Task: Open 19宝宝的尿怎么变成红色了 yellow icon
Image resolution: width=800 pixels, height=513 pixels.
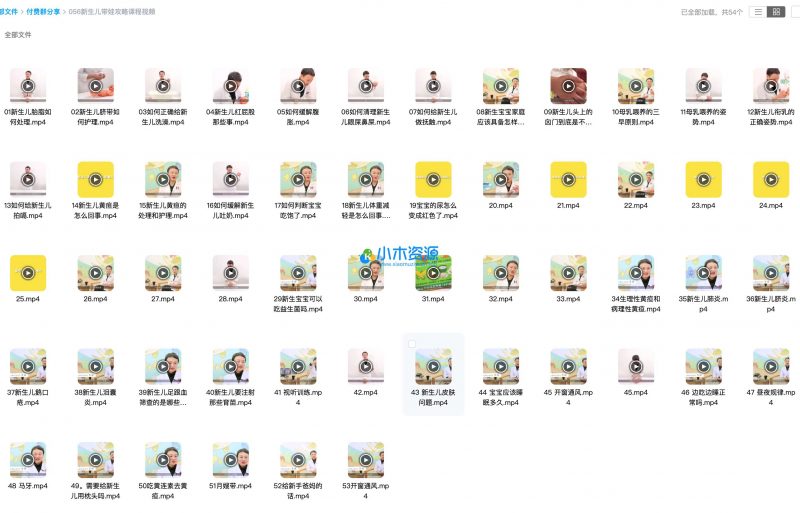Action: [433, 179]
